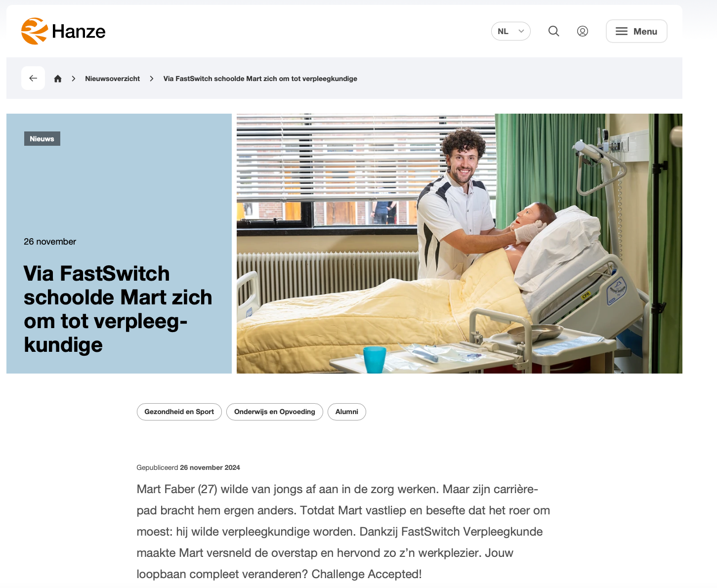
Task: Open the Nieuwsoverzicht breadcrumb link
Action: pos(112,79)
